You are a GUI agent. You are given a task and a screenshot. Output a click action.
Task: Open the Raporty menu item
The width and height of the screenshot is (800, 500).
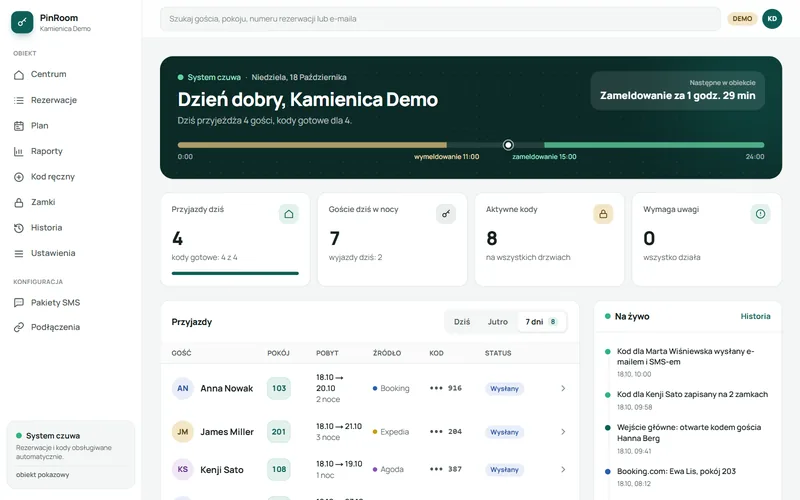71,151
